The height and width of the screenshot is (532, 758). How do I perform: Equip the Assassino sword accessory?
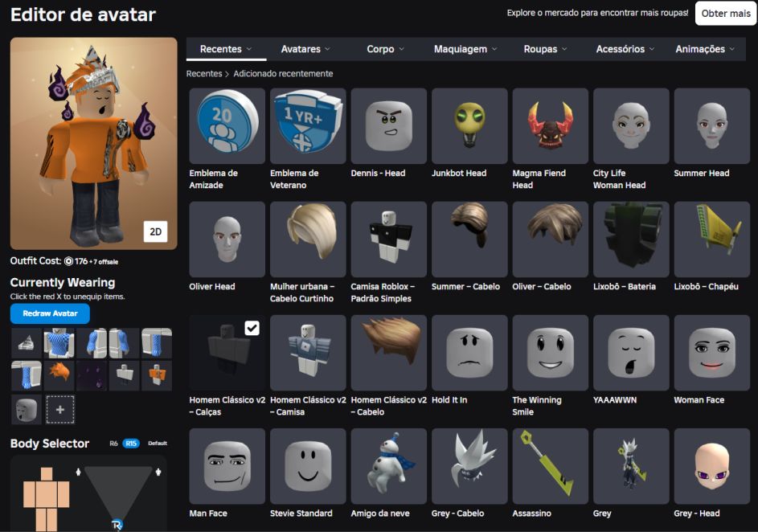pyautogui.click(x=550, y=466)
